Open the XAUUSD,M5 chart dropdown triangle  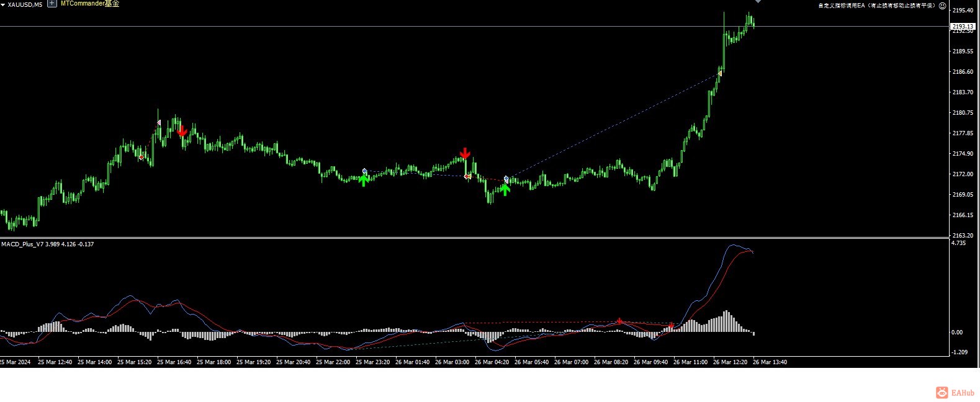pyautogui.click(x=3, y=4)
